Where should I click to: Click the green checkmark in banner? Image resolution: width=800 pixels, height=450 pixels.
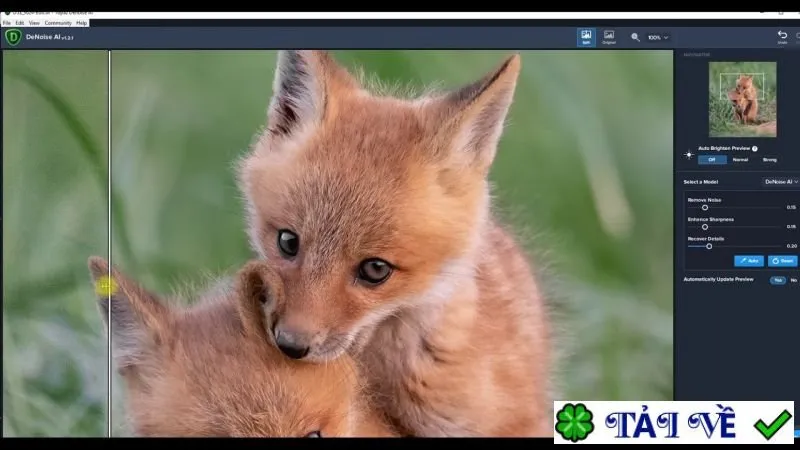[773, 423]
